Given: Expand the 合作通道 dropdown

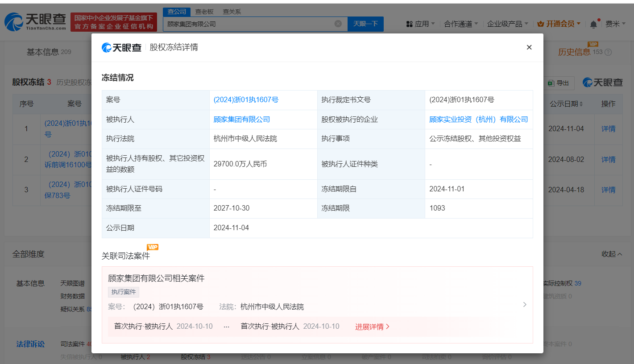Looking at the screenshot, I should click(x=461, y=24).
